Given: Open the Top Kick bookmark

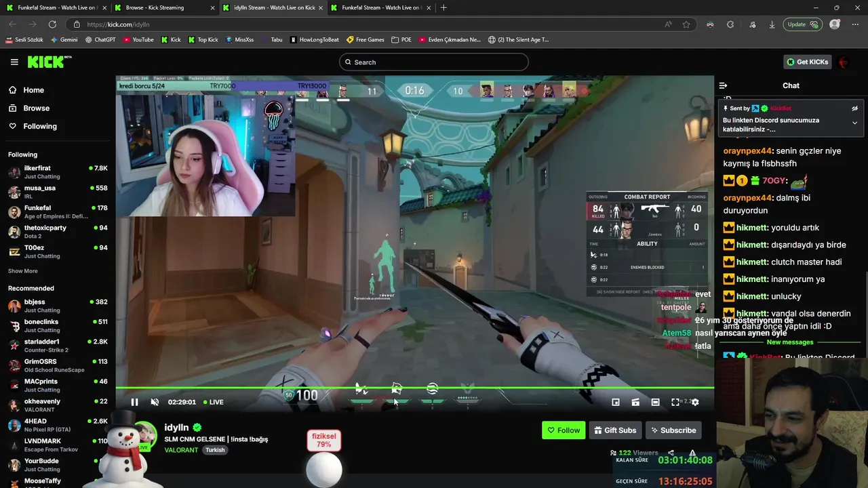Looking at the screenshot, I should pyautogui.click(x=203, y=39).
